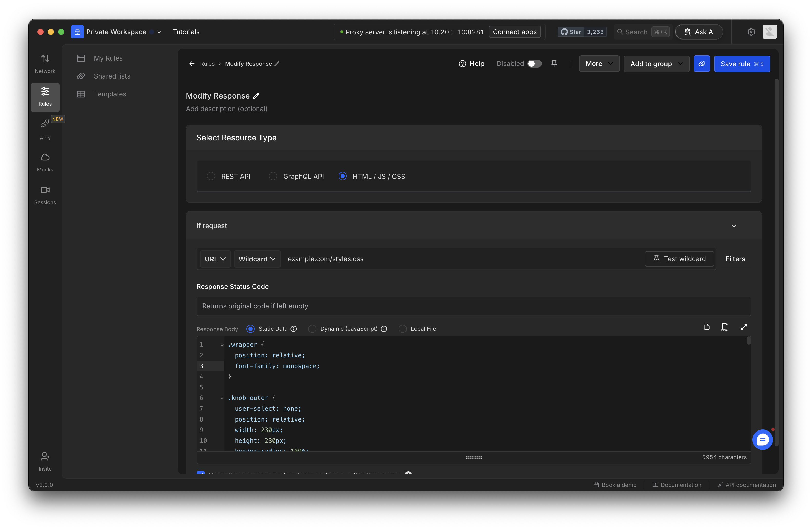Screen dimensions: 812x529
Task: Open the Wildcard operator dropdown
Action: [x=257, y=259]
